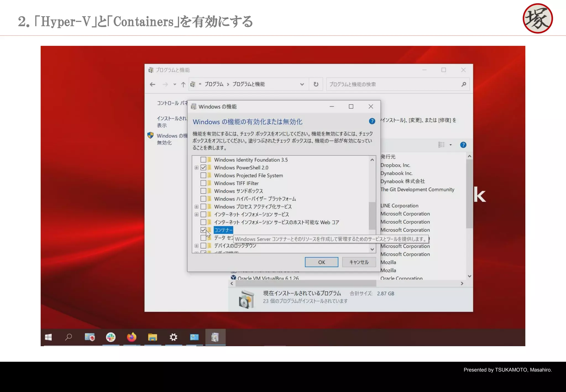Check the ホスト可能な Web コア checkbox
Viewport: 566px width, 392px height.
coord(203,222)
